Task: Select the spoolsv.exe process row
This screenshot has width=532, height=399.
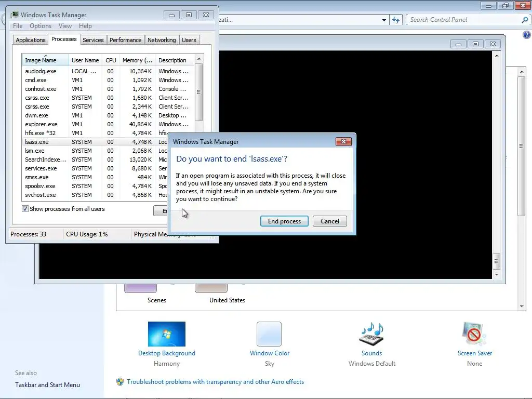Action: tap(95, 186)
